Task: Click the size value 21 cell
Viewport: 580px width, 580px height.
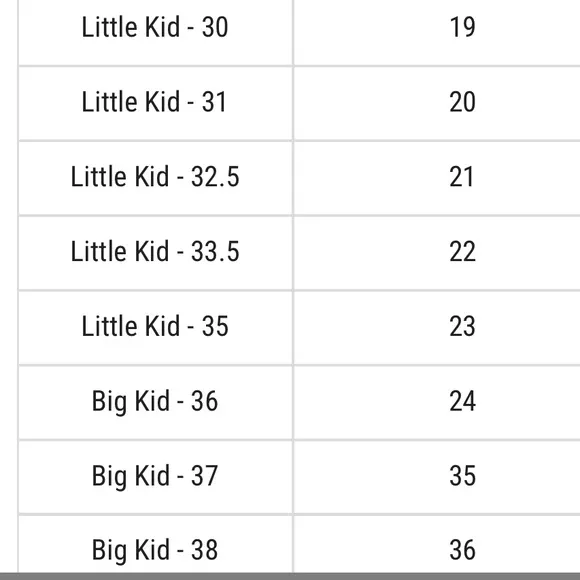Action: [437, 178]
